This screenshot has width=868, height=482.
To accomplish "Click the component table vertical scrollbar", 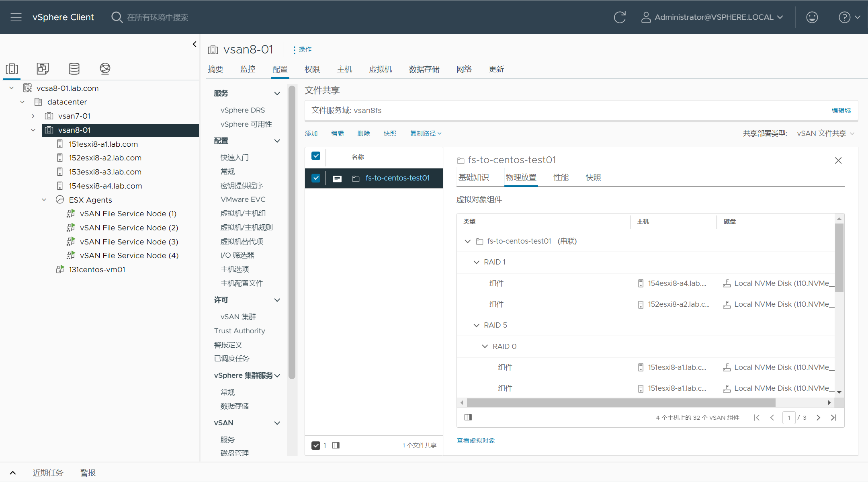I will click(x=839, y=257).
